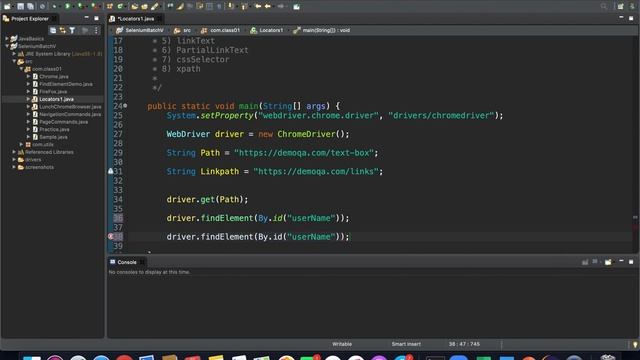Viewport: 640px width, 360px height.
Task: Click the New Java Package toolbar icon
Action: point(110,6)
